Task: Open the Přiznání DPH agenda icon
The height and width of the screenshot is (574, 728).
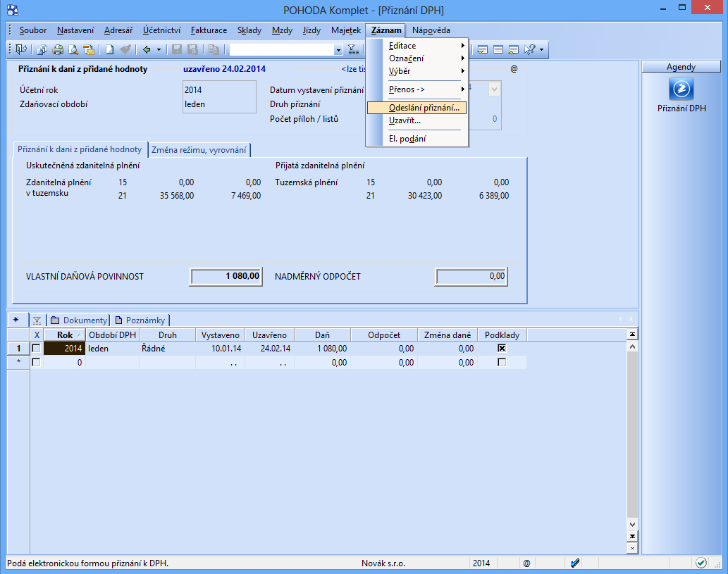Action: (x=681, y=89)
